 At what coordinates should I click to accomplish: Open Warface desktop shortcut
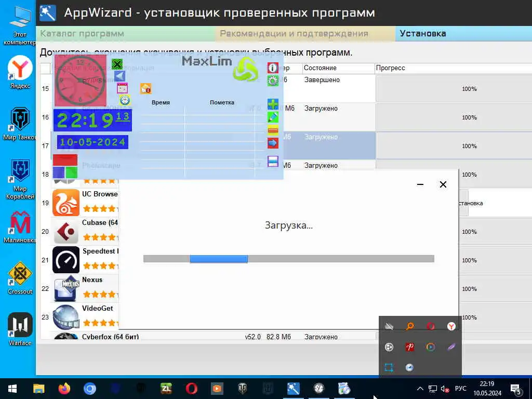coord(20,329)
